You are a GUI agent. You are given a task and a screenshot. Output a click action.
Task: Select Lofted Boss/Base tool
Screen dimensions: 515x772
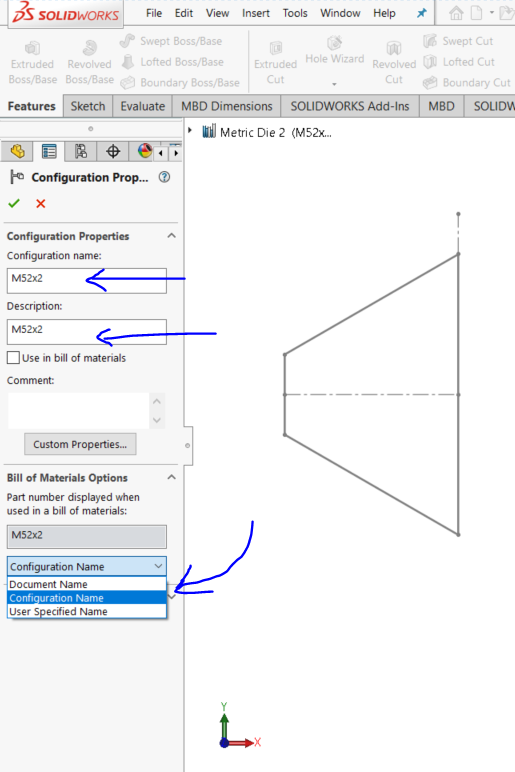172,62
